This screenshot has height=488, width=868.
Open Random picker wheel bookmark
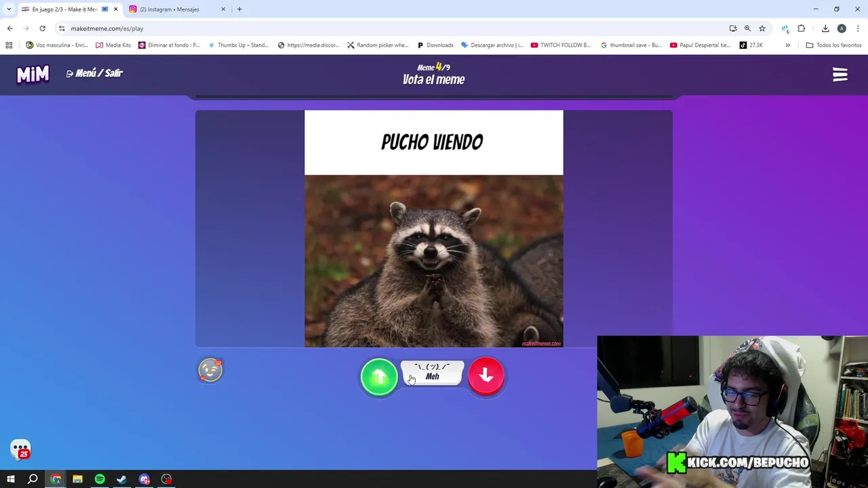pos(378,45)
